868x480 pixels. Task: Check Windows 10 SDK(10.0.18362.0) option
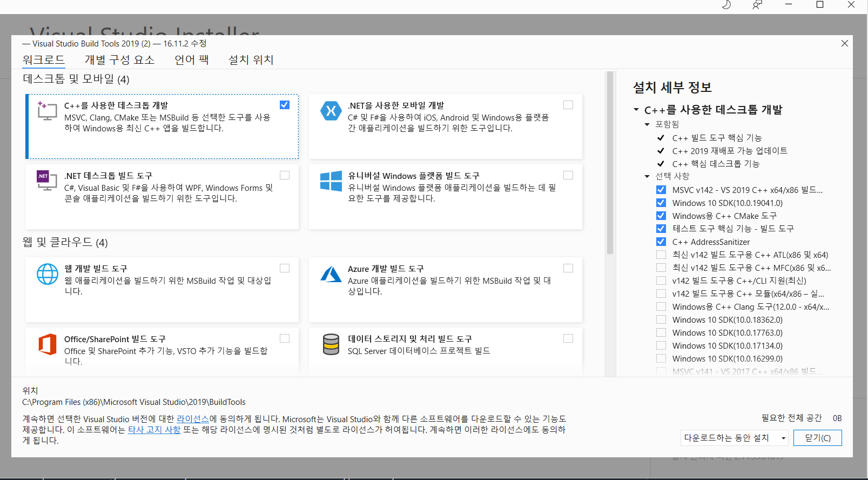pyautogui.click(x=661, y=319)
